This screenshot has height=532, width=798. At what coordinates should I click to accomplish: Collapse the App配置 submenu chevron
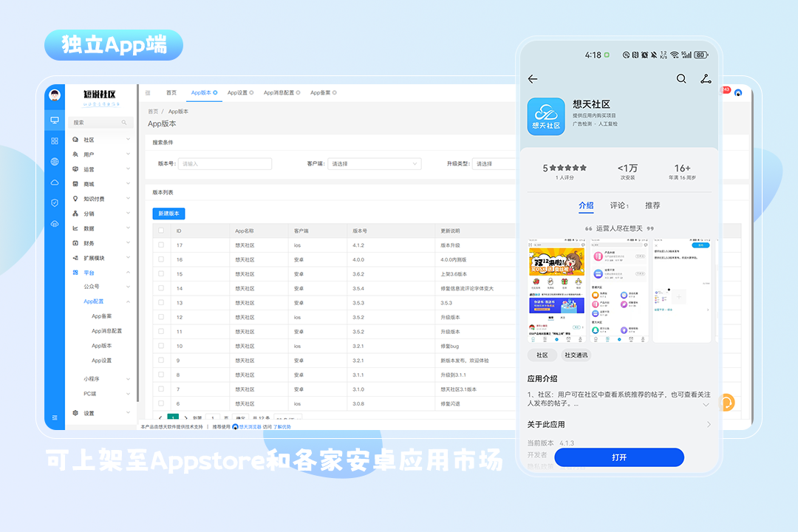(129, 301)
